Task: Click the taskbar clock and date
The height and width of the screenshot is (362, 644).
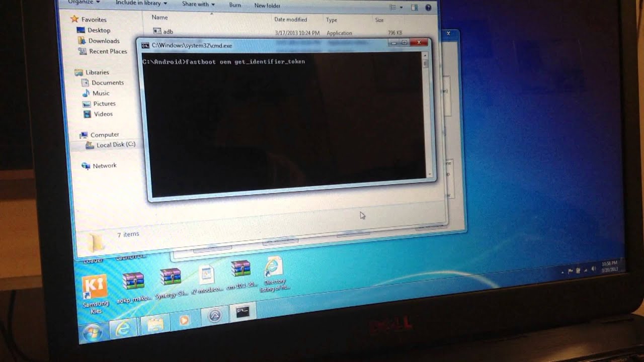Action: click(609, 266)
